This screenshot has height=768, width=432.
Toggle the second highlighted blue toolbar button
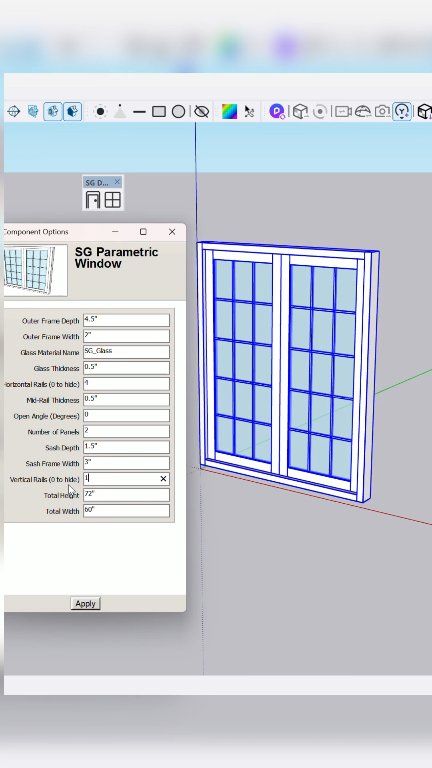point(72,112)
